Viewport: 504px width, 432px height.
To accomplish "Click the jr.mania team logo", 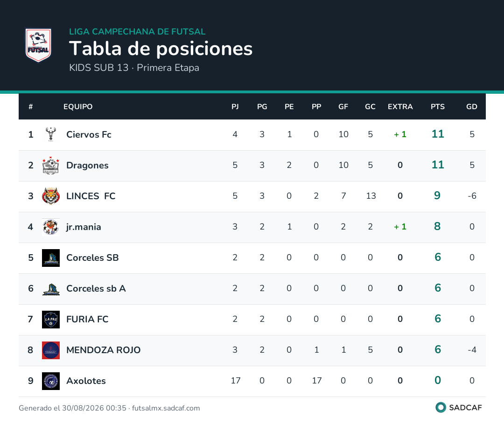I will pos(51,227).
